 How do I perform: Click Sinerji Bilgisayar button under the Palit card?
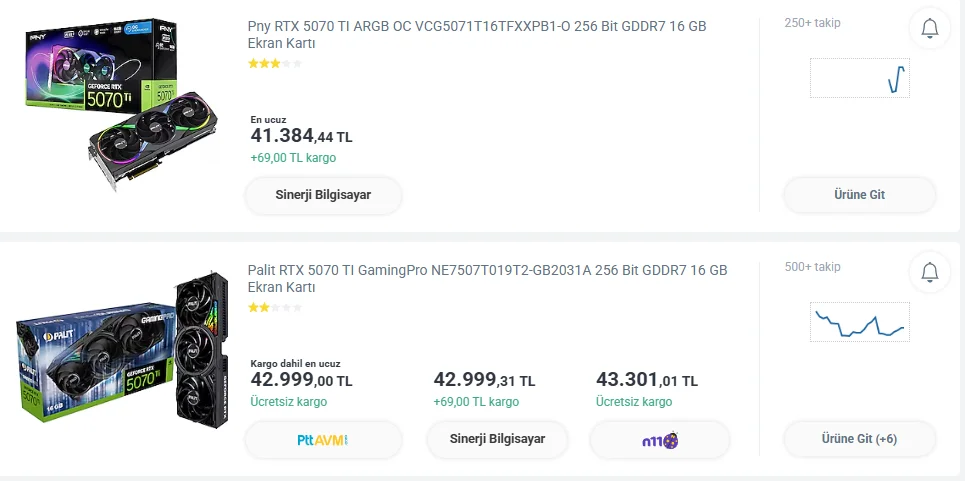click(497, 439)
